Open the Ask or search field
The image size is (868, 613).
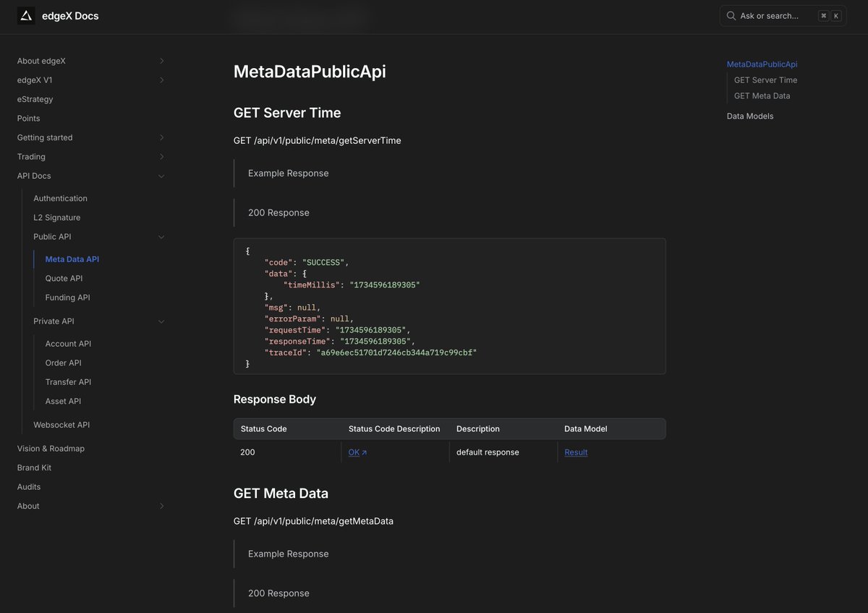[x=783, y=16]
